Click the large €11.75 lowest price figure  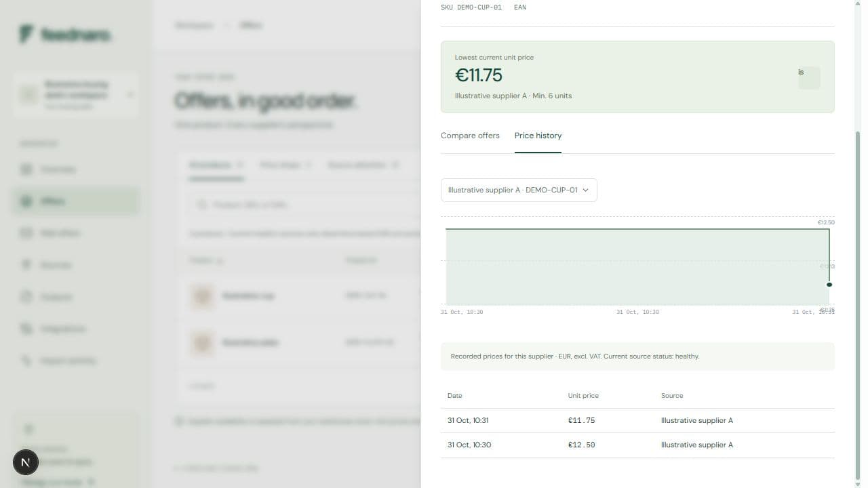coord(479,75)
